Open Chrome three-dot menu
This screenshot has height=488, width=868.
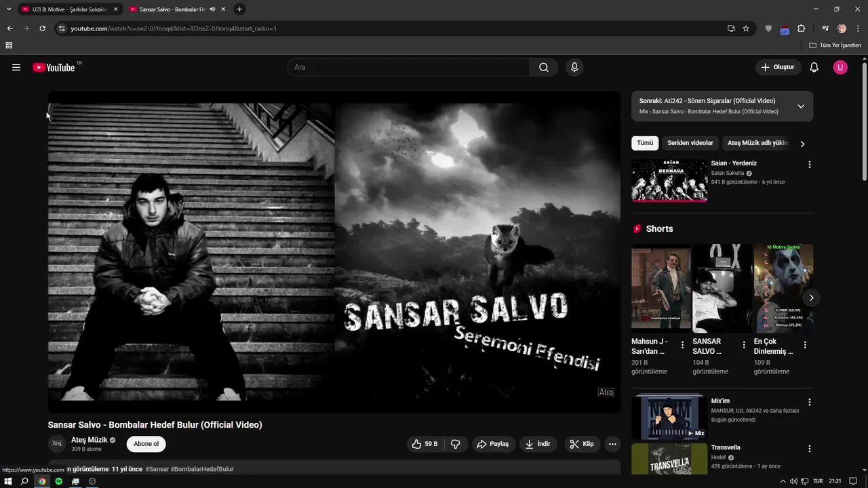tap(858, 28)
